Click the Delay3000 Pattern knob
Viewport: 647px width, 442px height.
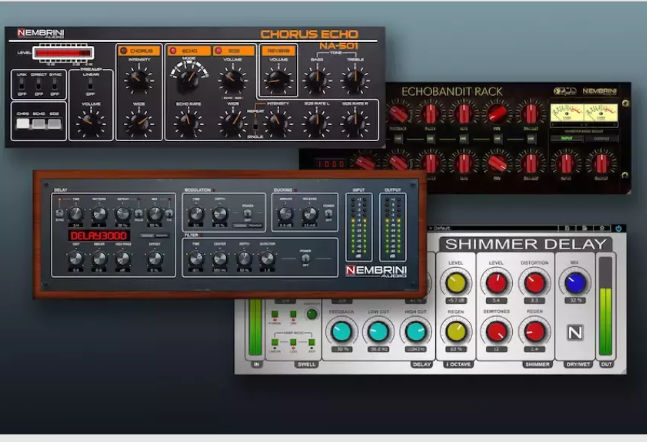coord(99,213)
